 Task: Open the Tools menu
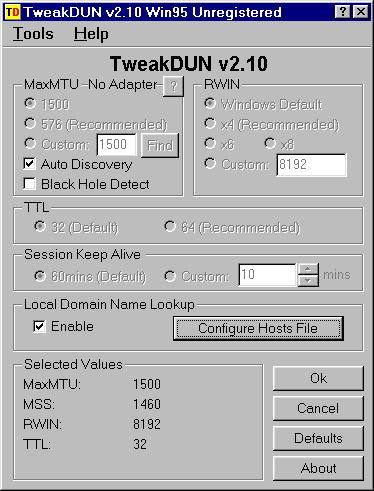pos(33,34)
